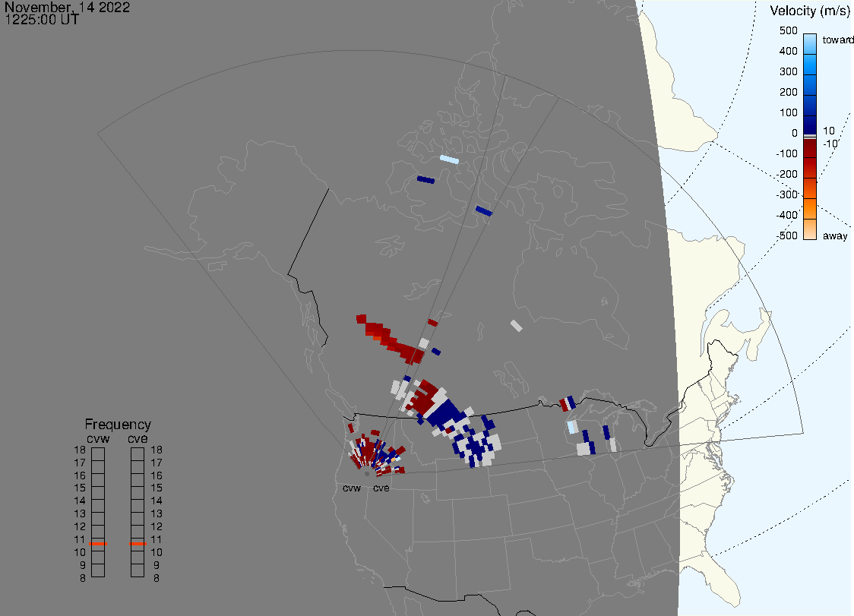
Task: Click the light blue velocity cell in Arctic
Action: (449, 160)
